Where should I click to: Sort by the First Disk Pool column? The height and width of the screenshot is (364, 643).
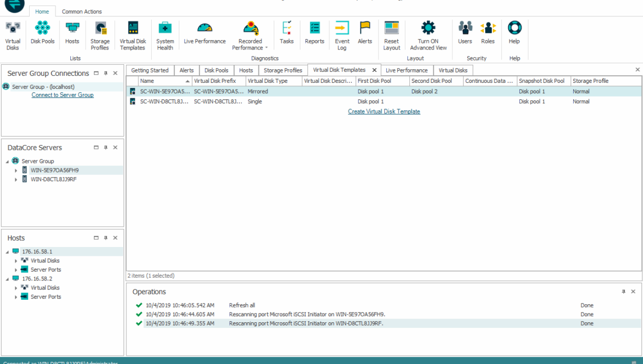point(383,81)
